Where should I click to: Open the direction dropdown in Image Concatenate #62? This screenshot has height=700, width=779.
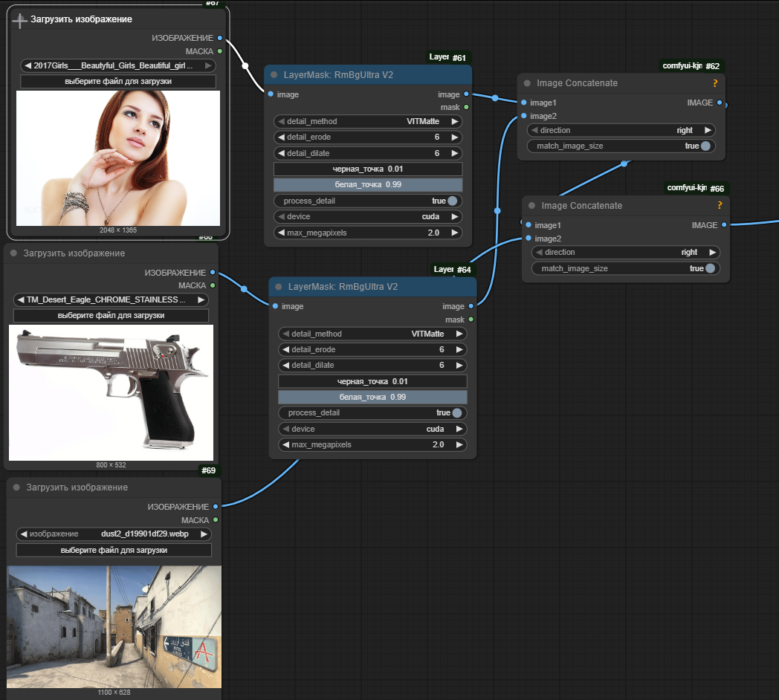pyautogui.click(x=621, y=130)
